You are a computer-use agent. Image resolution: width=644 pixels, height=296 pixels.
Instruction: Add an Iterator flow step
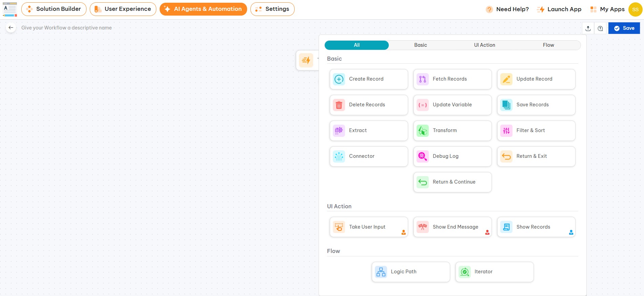(x=495, y=272)
